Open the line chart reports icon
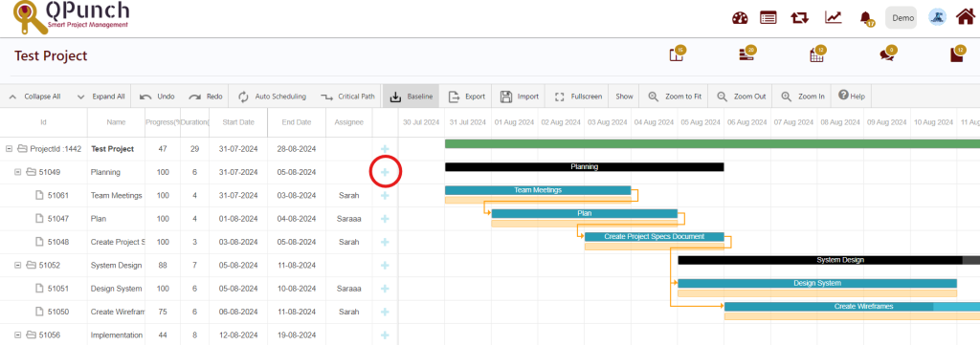 coord(833,17)
